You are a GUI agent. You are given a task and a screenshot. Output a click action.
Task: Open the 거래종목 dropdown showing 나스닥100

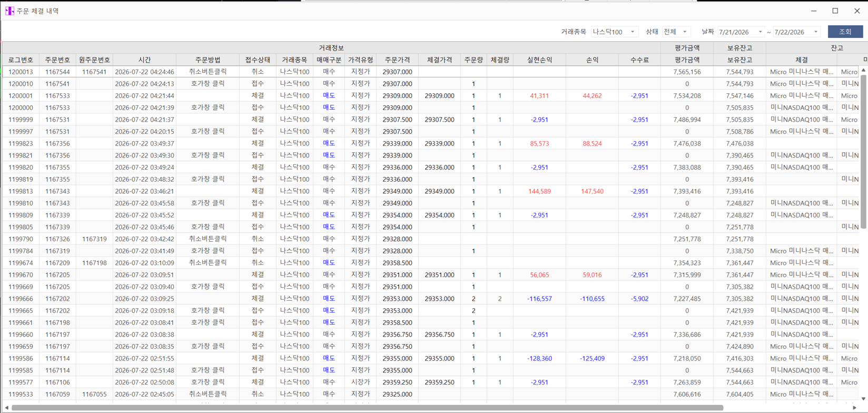click(x=615, y=32)
